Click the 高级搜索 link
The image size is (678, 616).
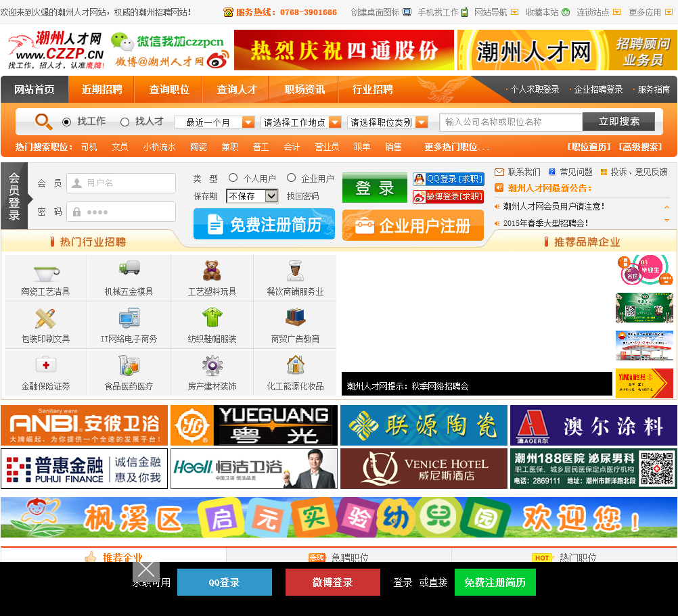(640, 147)
